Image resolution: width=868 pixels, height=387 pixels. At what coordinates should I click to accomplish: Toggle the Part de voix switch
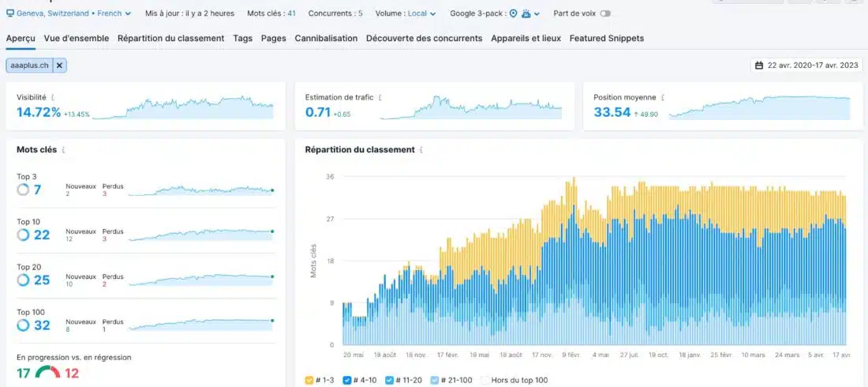pos(605,13)
